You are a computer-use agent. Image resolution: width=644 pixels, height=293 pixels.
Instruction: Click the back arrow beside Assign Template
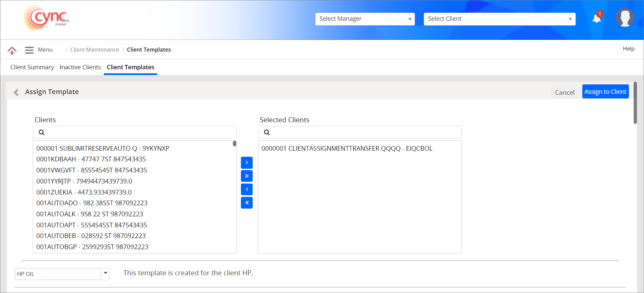(16, 92)
